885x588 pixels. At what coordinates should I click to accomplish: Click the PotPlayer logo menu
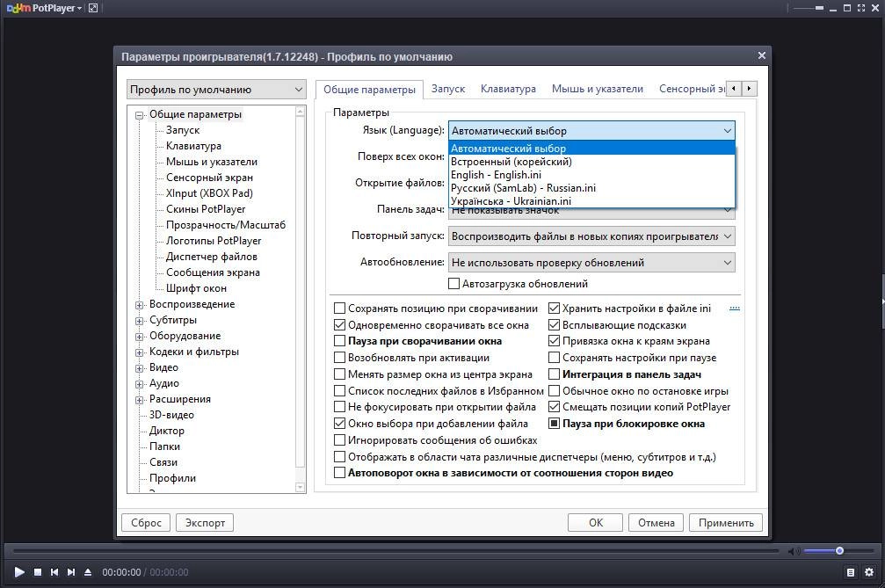(x=44, y=8)
